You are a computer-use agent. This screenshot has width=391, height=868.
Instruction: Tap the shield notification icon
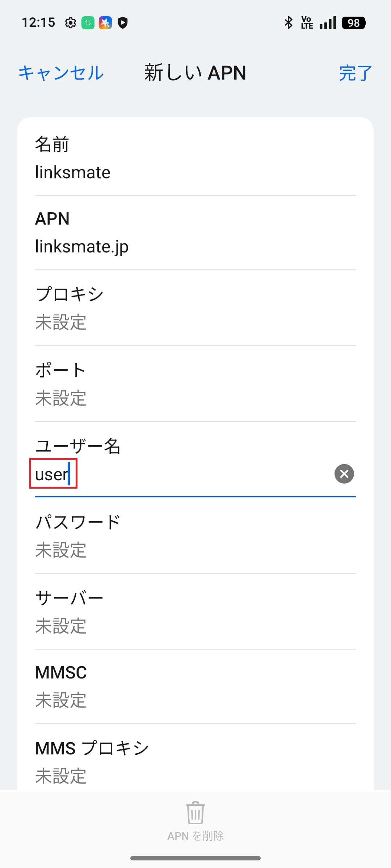point(123,22)
